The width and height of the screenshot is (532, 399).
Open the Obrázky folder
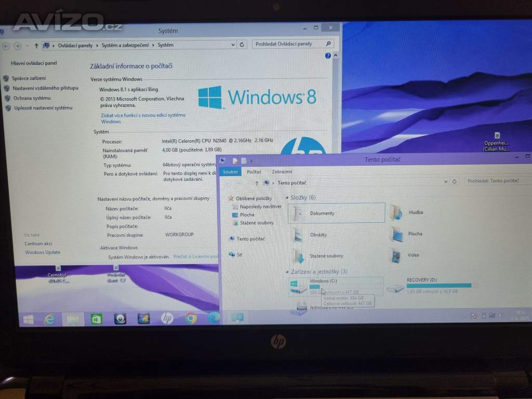pyautogui.click(x=311, y=235)
